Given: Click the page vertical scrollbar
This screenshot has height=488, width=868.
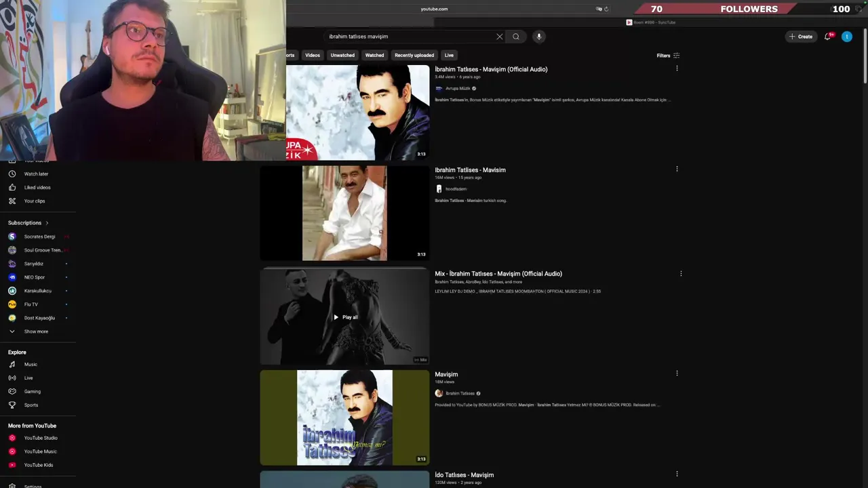Looking at the screenshot, I should click(x=865, y=58).
